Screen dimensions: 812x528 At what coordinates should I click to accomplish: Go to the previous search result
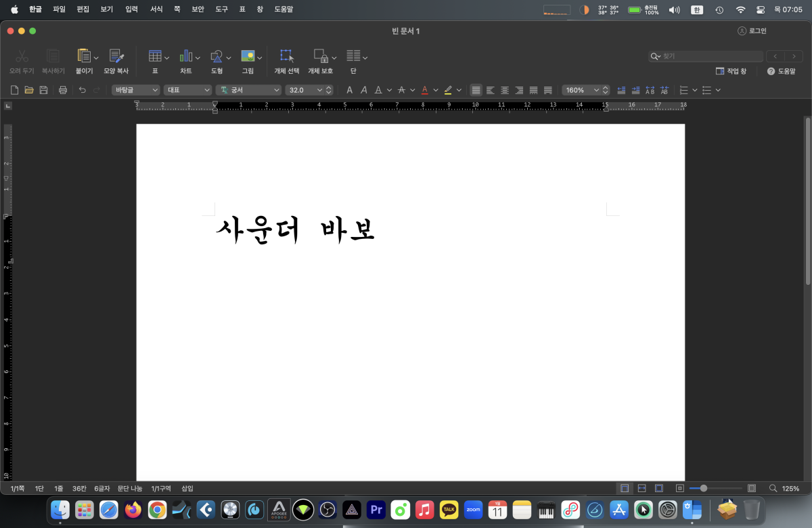775,56
